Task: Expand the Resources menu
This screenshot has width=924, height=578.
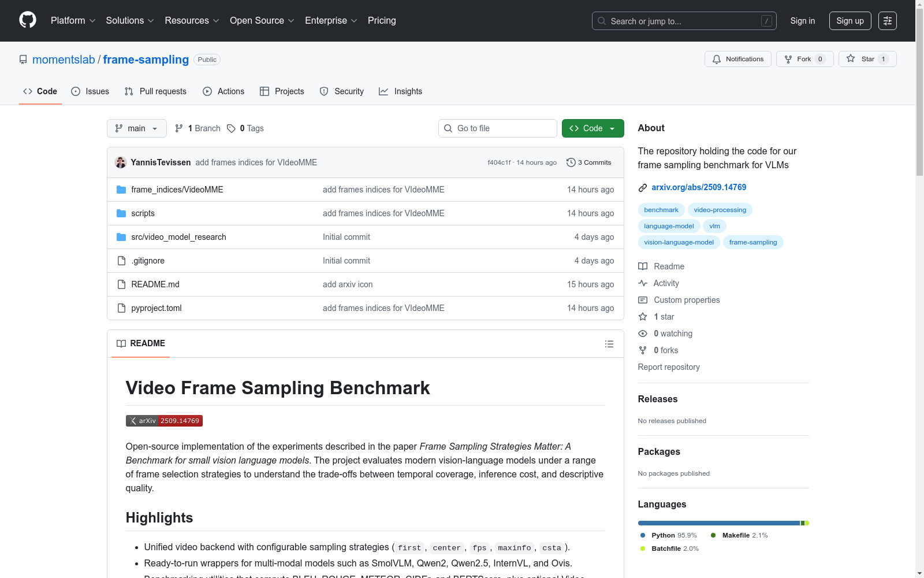Action: coord(192,21)
